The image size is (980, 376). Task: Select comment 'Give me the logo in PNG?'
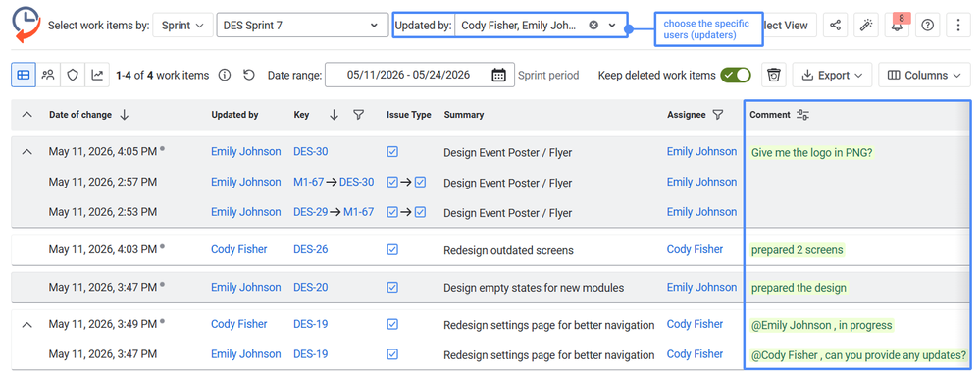pos(812,152)
